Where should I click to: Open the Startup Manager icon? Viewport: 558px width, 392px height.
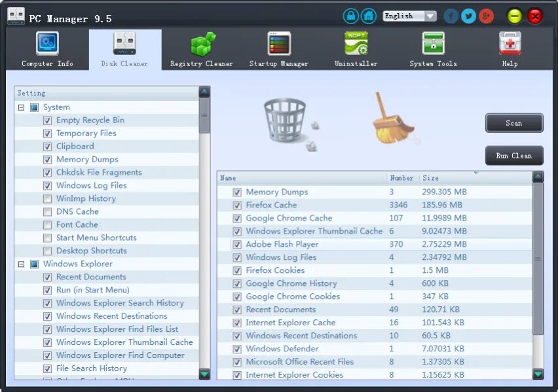(279, 43)
